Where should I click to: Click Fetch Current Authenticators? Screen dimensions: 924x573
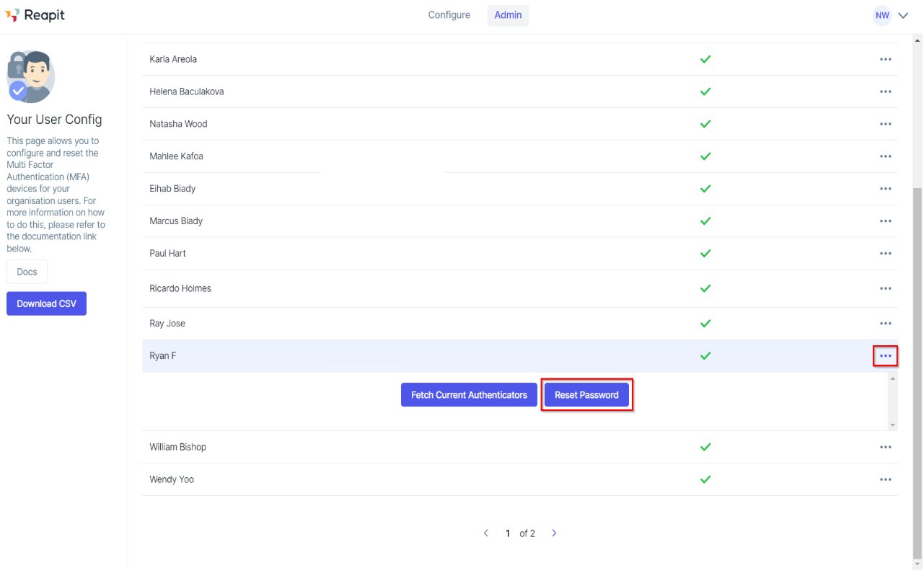[x=469, y=395]
